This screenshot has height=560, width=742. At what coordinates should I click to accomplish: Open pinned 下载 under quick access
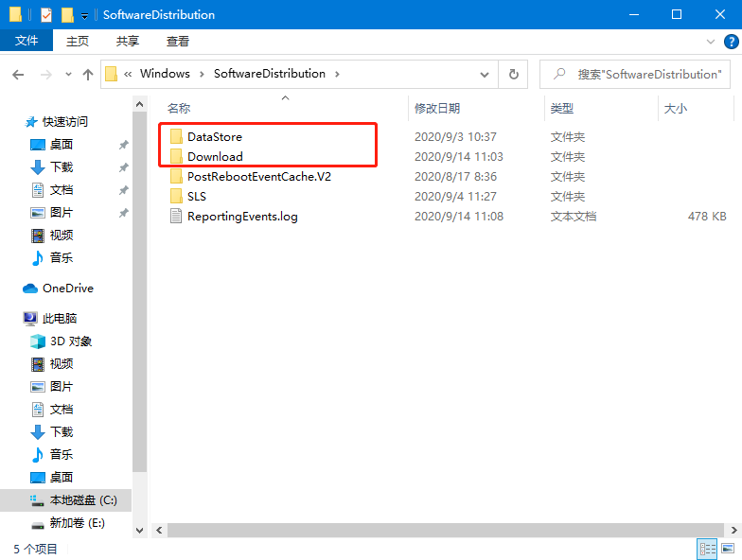point(62,166)
